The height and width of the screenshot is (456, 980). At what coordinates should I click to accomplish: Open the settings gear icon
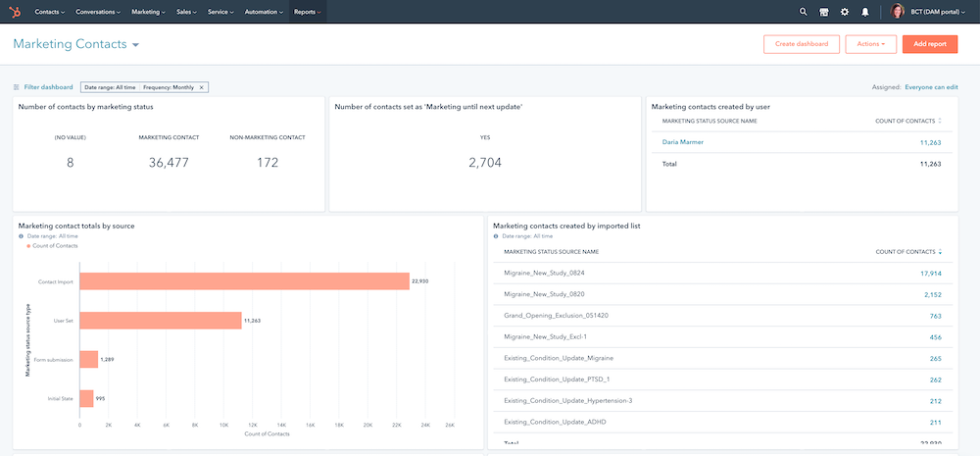[x=845, y=12]
